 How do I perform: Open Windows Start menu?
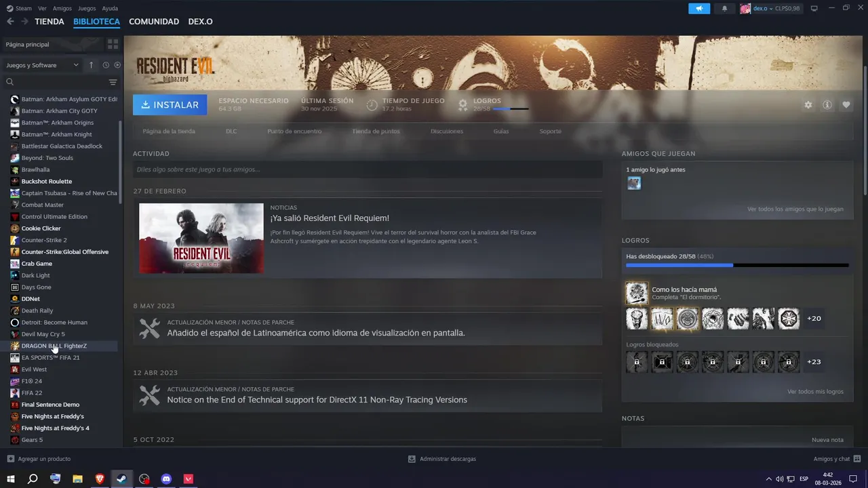click(11, 479)
